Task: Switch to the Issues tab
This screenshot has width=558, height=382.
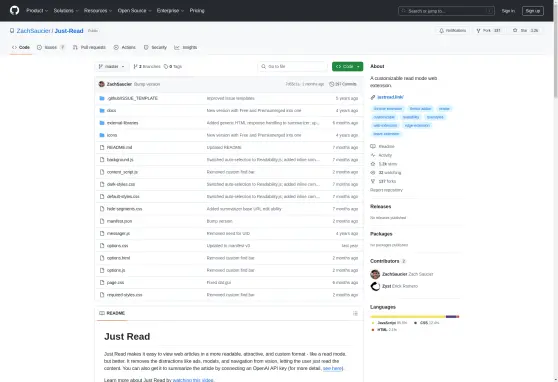Action: tap(51, 47)
